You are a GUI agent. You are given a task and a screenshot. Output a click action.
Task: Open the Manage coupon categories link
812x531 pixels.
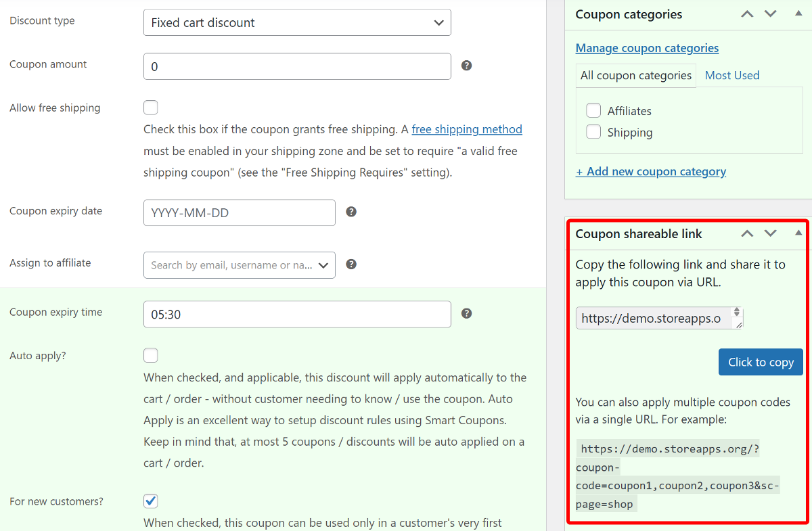(x=647, y=48)
